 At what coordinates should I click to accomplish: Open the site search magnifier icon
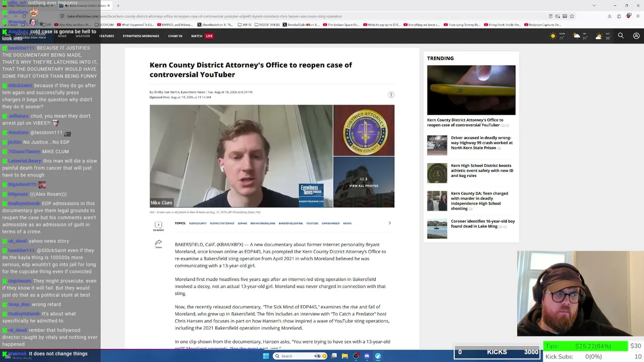pyautogui.click(x=621, y=36)
